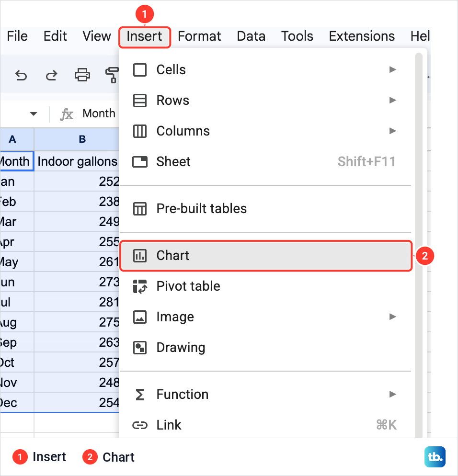Image resolution: width=458 pixels, height=476 pixels.
Task: Choose Sheet menu entry
Action: [266, 162]
